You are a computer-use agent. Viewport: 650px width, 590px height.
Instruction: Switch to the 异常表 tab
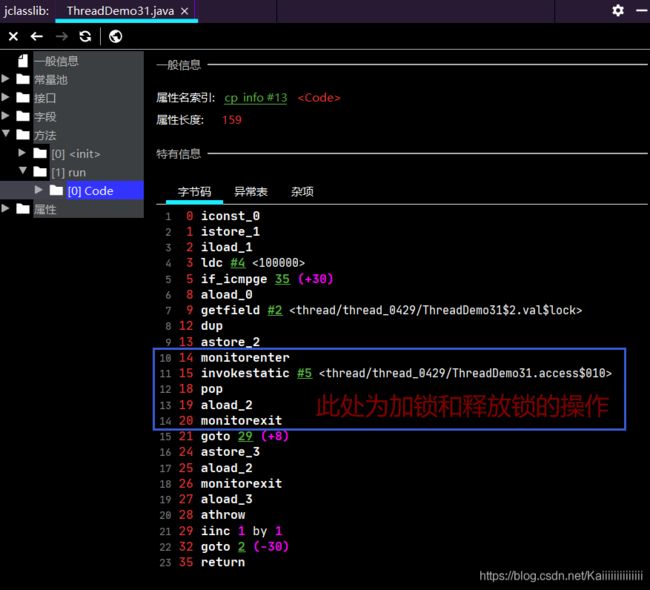(251, 192)
